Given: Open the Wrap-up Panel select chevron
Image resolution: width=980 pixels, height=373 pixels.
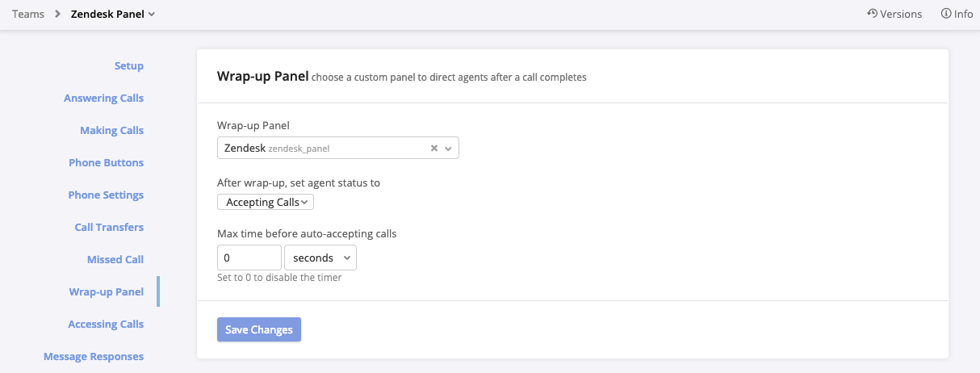Looking at the screenshot, I should 449,149.
